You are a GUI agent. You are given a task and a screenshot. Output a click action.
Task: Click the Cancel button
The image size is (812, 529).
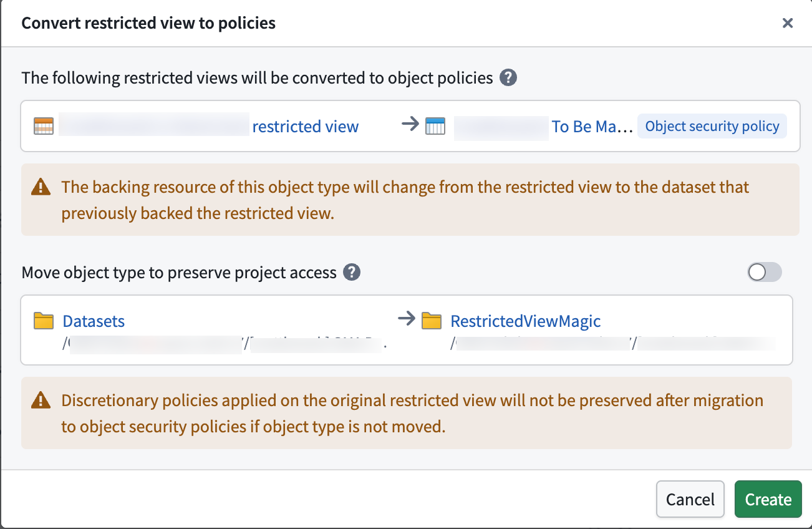tap(690, 499)
